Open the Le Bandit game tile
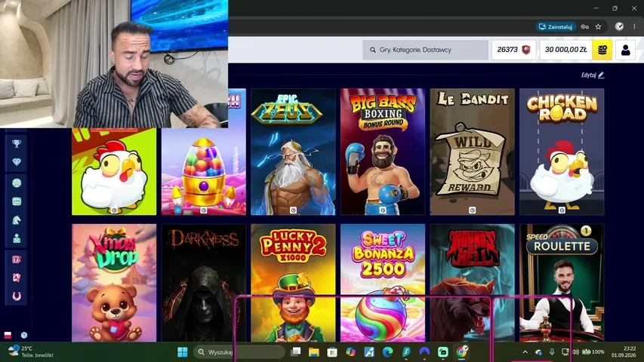Image resolution: width=644 pixels, height=362 pixels. (x=472, y=152)
